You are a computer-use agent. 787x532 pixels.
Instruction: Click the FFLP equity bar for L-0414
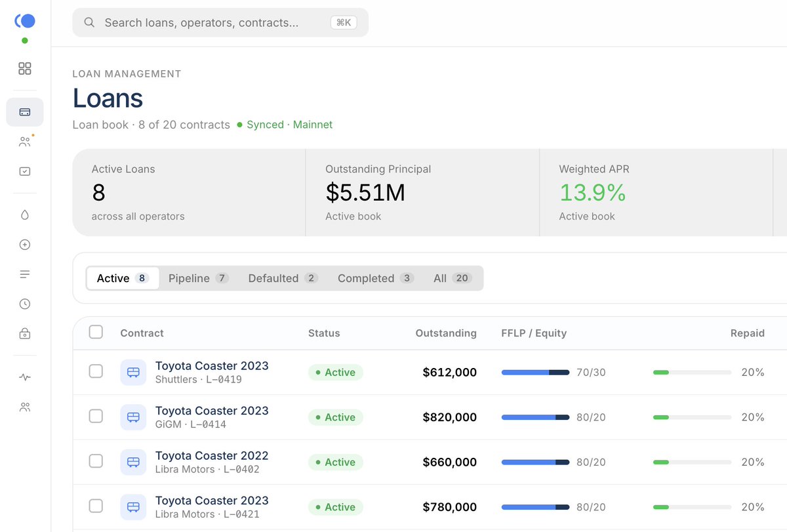pyautogui.click(x=535, y=417)
